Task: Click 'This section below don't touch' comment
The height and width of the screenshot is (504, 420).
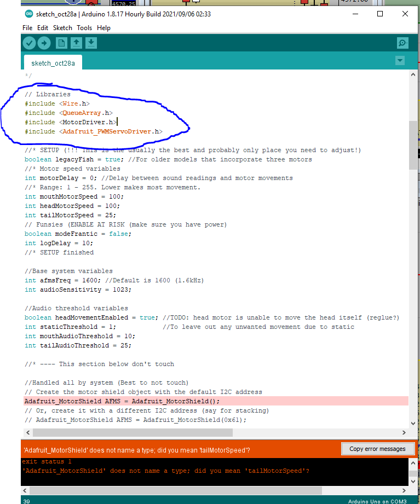Action: pyautogui.click(x=117, y=364)
